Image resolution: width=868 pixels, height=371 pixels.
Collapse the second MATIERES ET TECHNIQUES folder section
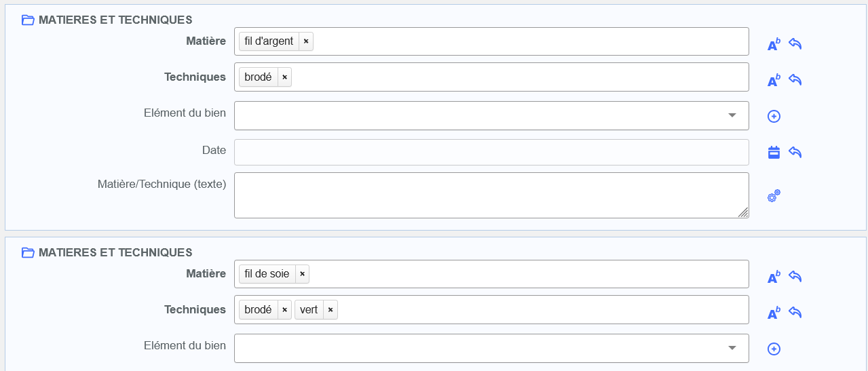(x=28, y=253)
